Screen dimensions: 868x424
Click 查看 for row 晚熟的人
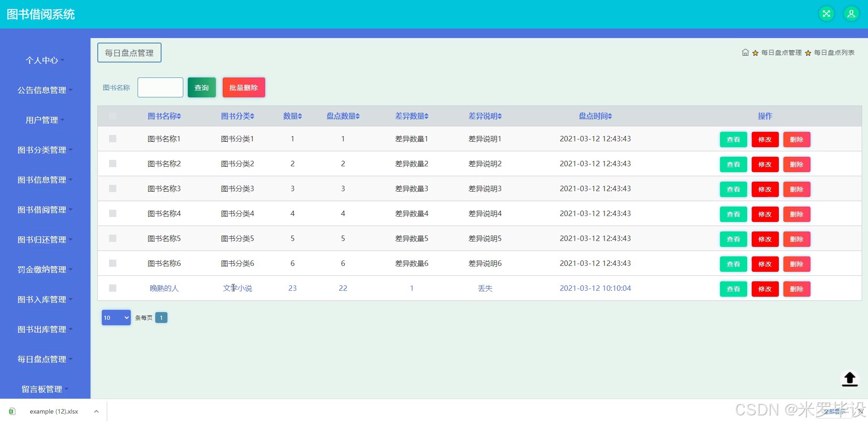(733, 289)
